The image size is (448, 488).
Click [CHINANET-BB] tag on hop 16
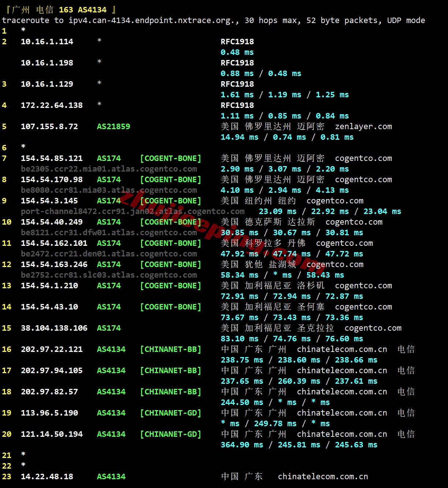tap(171, 349)
